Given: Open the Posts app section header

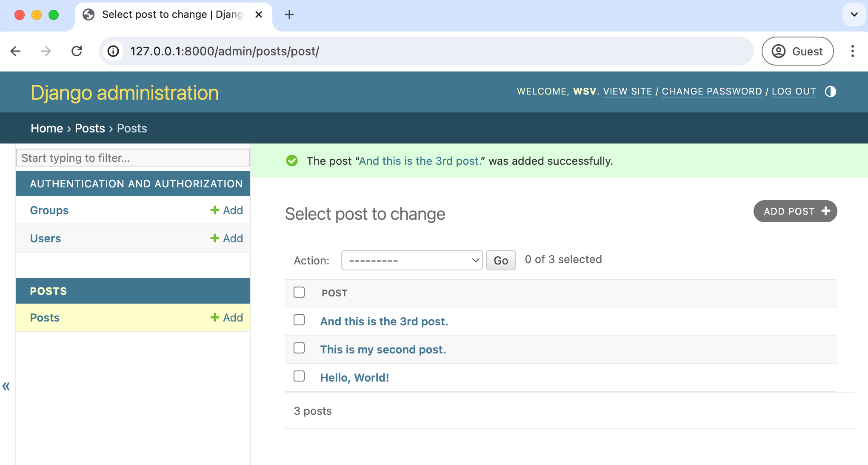Looking at the screenshot, I should click(x=49, y=291).
